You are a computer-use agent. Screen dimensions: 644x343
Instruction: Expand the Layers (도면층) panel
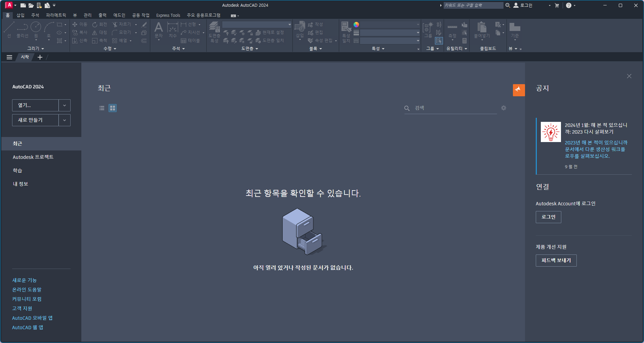[250, 48]
